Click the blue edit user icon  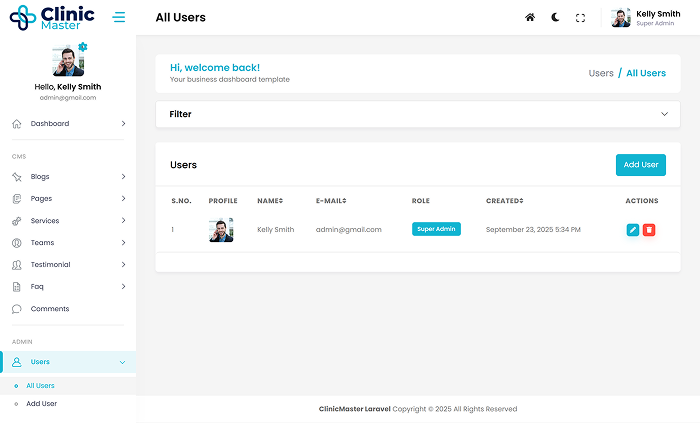(x=632, y=230)
